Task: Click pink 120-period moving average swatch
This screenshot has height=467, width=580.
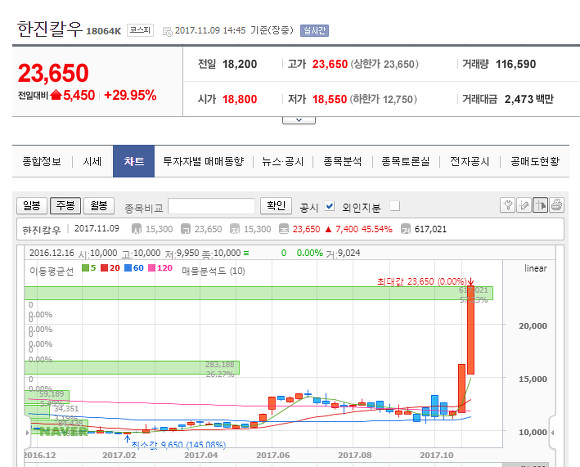Action: [x=152, y=268]
